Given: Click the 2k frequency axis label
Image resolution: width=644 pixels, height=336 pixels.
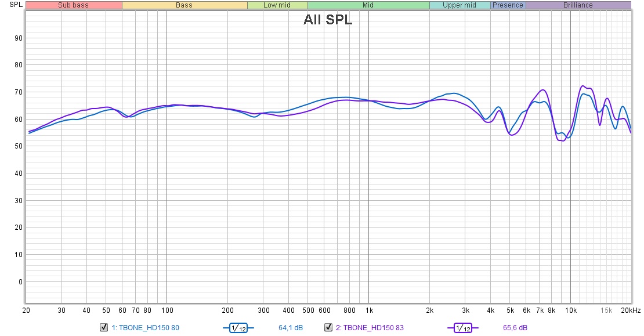Looking at the screenshot, I should [x=429, y=310].
